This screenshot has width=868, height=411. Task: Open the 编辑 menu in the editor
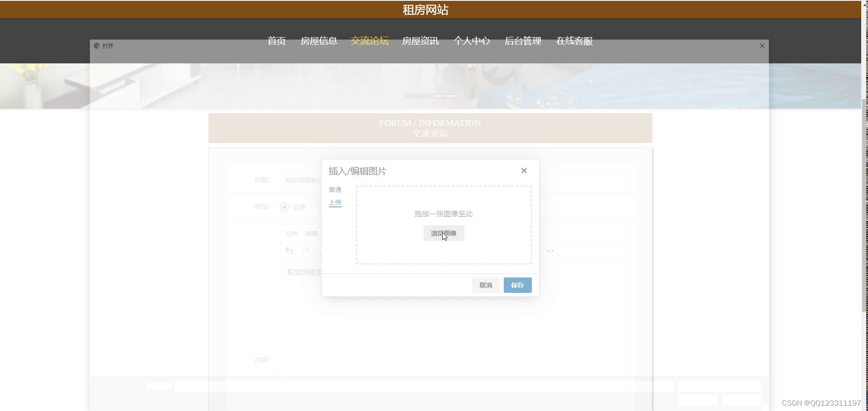click(x=311, y=234)
